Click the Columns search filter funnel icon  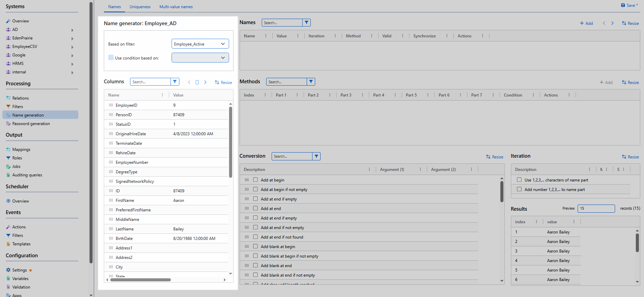click(175, 82)
